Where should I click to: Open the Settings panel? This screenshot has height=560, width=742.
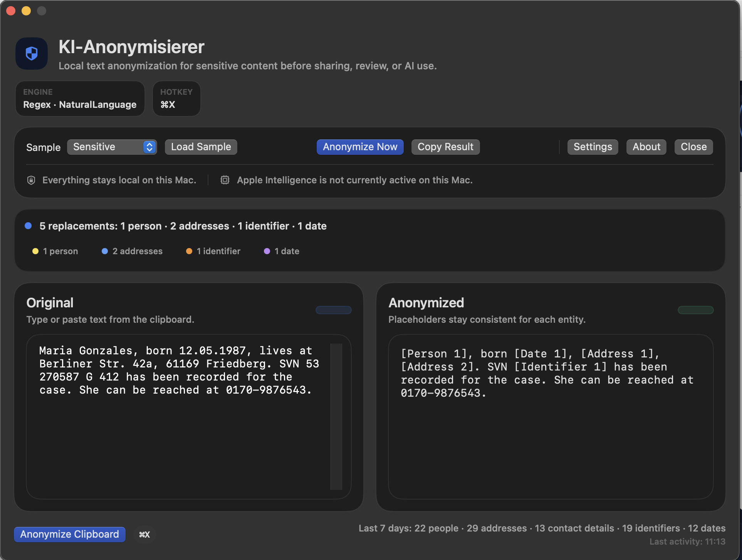(592, 147)
